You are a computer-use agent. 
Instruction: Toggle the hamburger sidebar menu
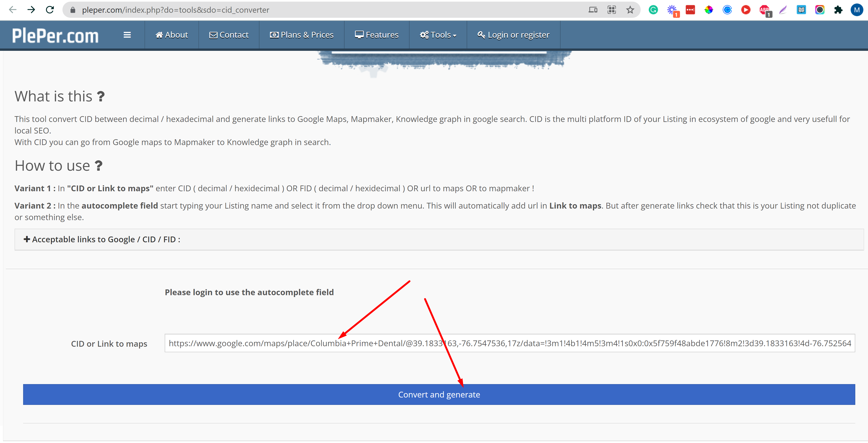coord(127,35)
